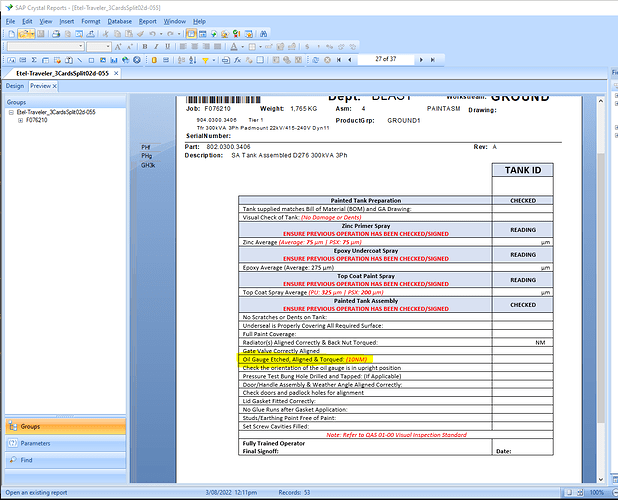The height and width of the screenshot is (500, 618).
Task: Expand the F076210 group tree node
Action: (20, 120)
